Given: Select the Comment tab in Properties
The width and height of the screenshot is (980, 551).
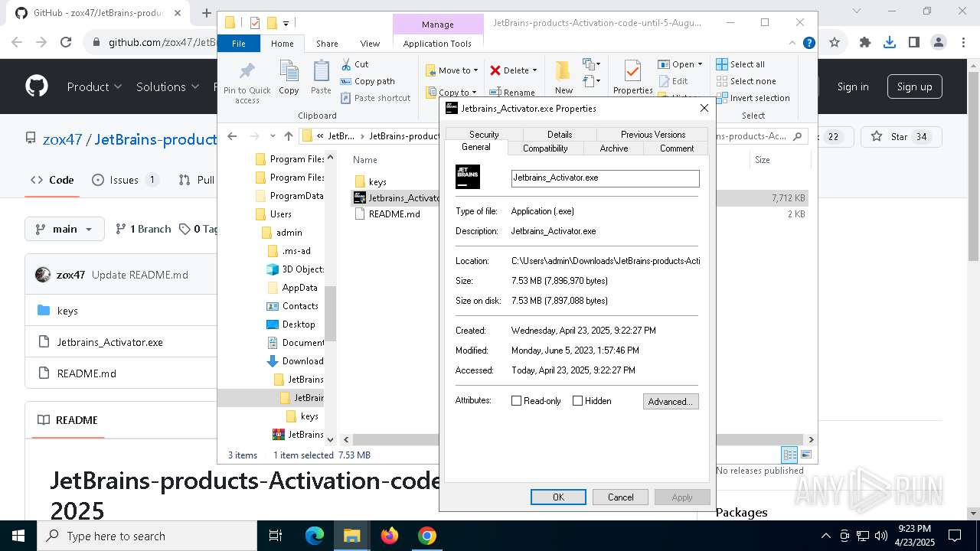Looking at the screenshot, I should [677, 148].
